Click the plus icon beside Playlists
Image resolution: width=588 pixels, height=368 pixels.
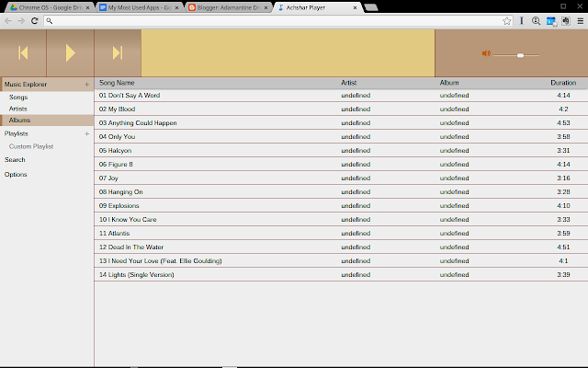coord(86,133)
